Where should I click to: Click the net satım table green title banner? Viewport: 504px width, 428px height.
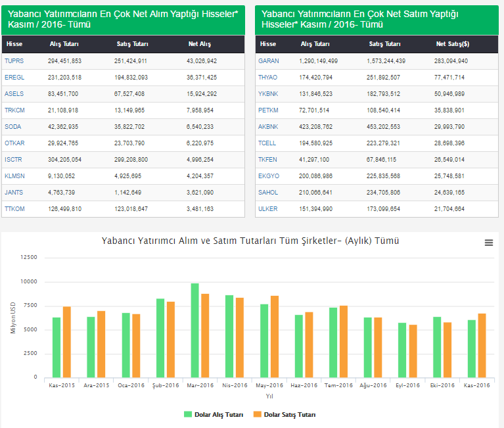point(377,20)
